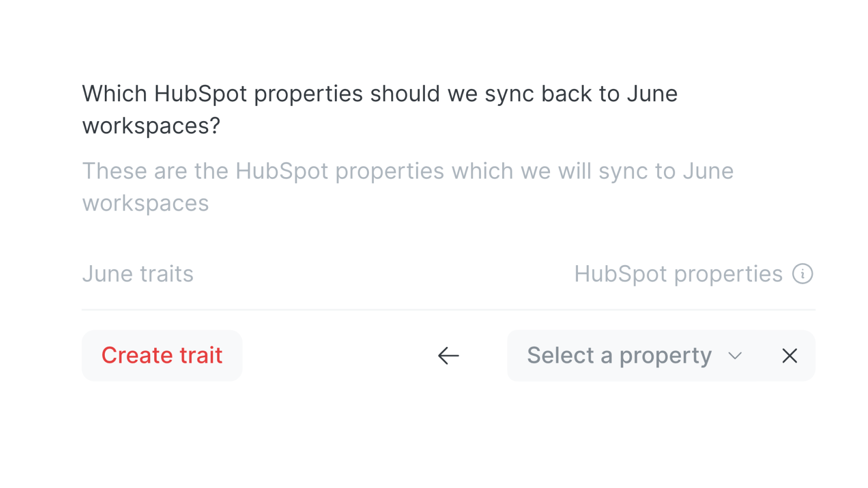Click the word "property" inside the dropdown field
This screenshot has width=868, height=488.
[x=665, y=355]
